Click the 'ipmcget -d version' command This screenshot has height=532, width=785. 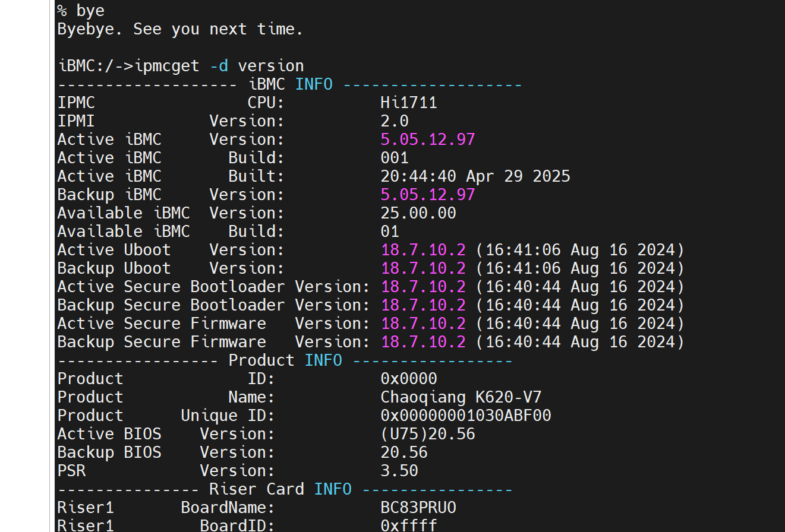pyautogui.click(x=220, y=66)
